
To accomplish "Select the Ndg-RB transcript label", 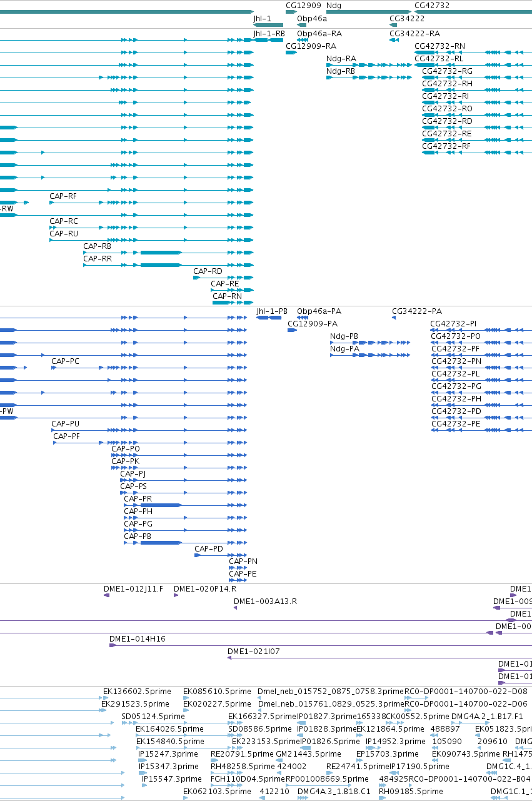I will coord(341,71).
